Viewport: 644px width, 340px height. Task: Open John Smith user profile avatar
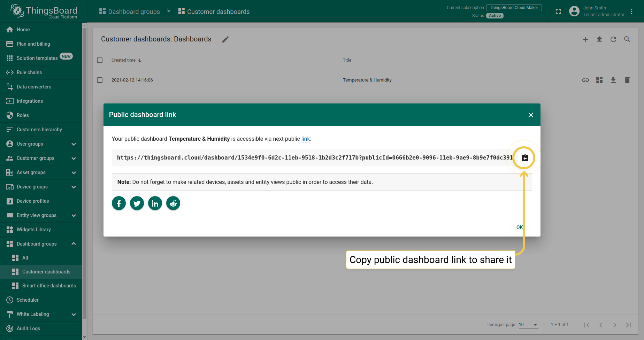574,11
